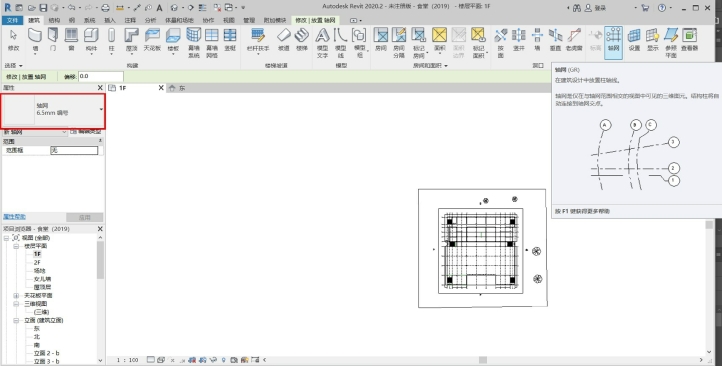
Task: Collapse the 立面 (建筑立面) tree node
Action: pyautogui.click(x=16, y=320)
